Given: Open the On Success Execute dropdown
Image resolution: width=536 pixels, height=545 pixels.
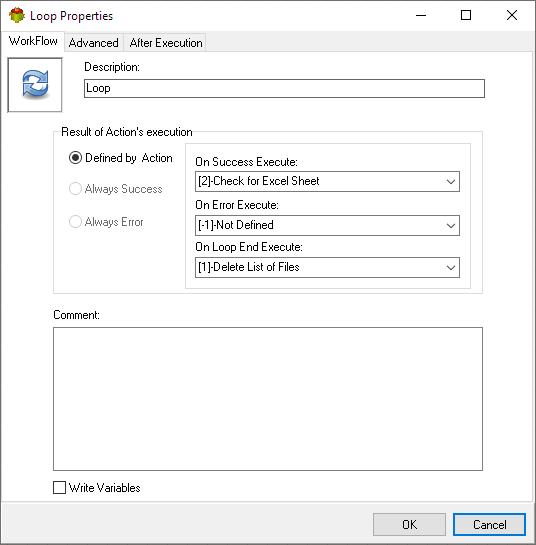Looking at the screenshot, I should pyautogui.click(x=327, y=181).
